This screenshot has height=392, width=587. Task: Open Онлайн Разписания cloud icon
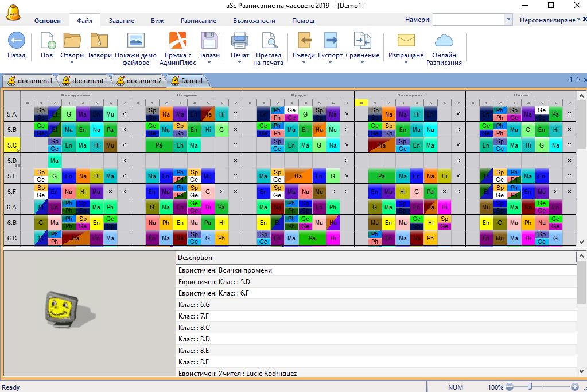[444, 41]
